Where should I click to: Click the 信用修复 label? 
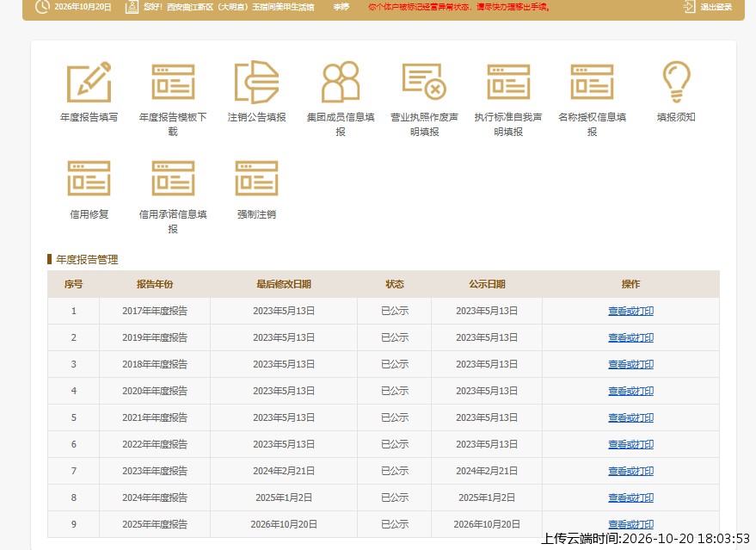point(89,214)
